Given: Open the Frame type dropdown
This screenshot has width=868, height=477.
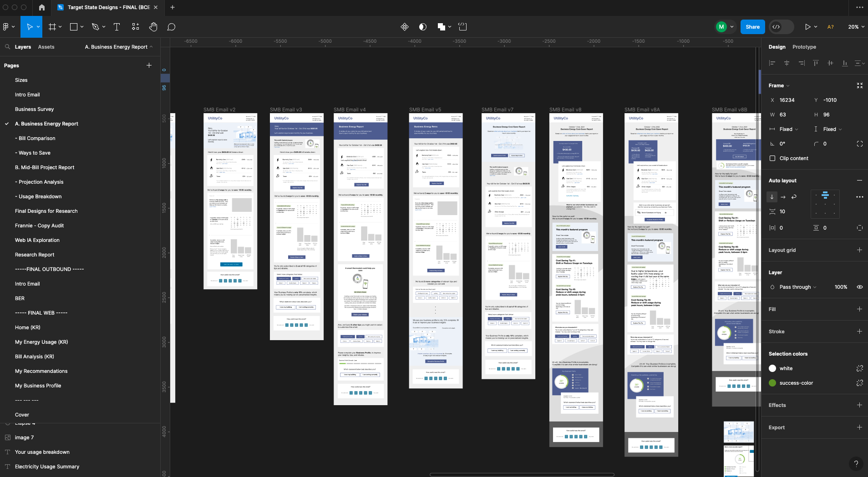Looking at the screenshot, I should (x=779, y=85).
